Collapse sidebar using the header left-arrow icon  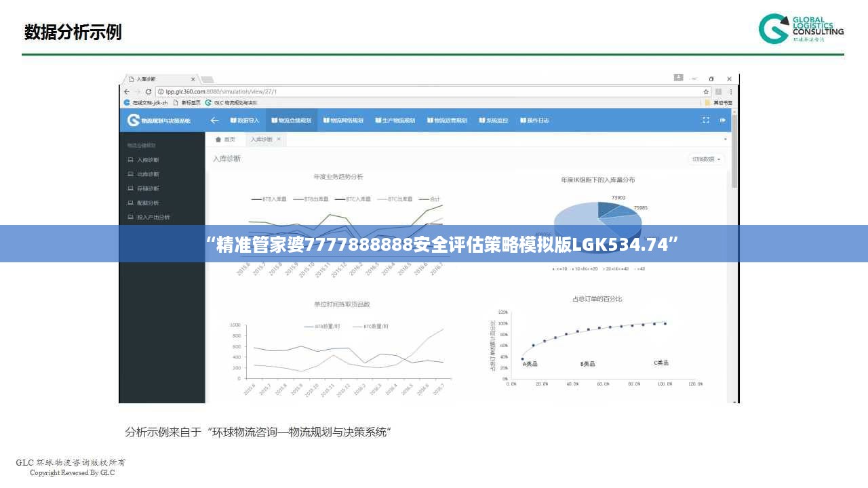[215, 120]
